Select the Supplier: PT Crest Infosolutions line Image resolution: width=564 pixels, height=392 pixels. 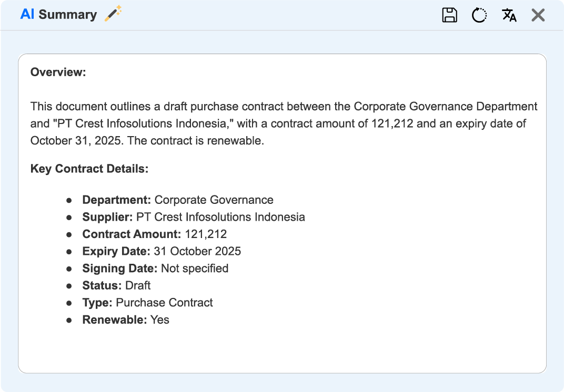[194, 217]
